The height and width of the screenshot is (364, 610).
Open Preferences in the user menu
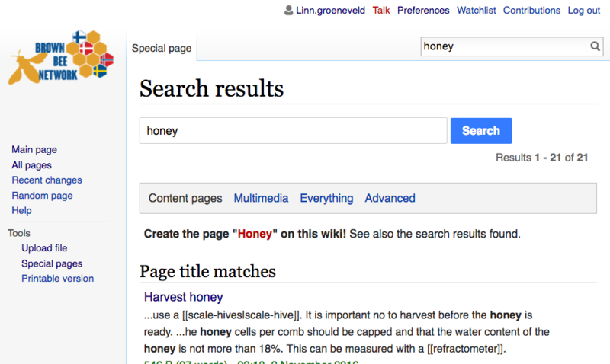[x=423, y=11]
